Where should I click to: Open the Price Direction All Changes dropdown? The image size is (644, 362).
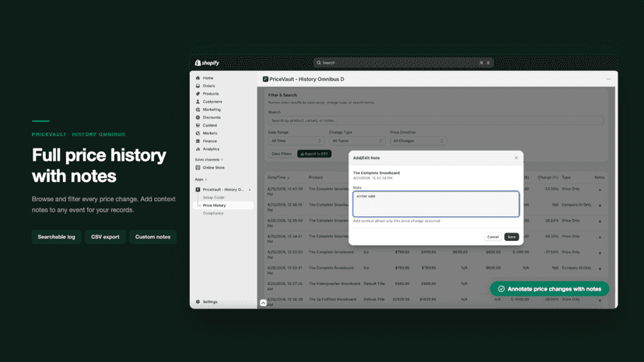click(x=418, y=141)
